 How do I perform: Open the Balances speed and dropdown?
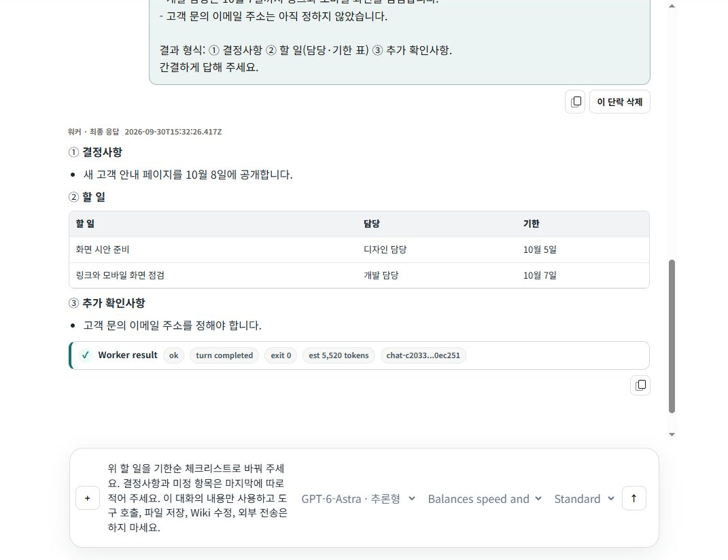pyautogui.click(x=484, y=499)
